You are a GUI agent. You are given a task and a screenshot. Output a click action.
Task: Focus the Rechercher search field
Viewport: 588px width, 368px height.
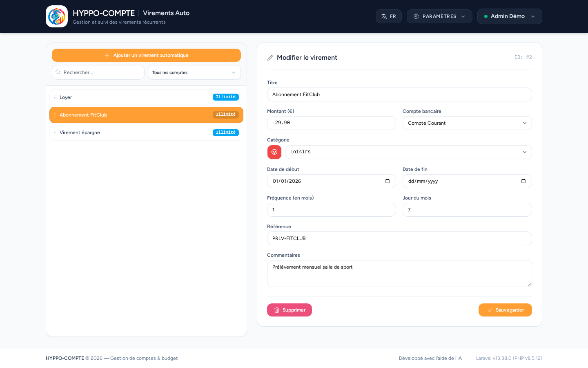[x=98, y=72]
